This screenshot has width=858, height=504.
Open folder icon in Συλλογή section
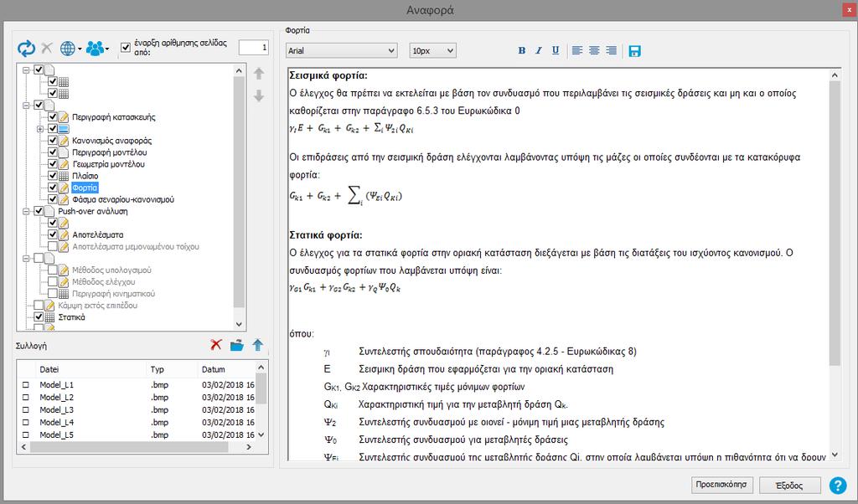pyautogui.click(x=237, y=345)
